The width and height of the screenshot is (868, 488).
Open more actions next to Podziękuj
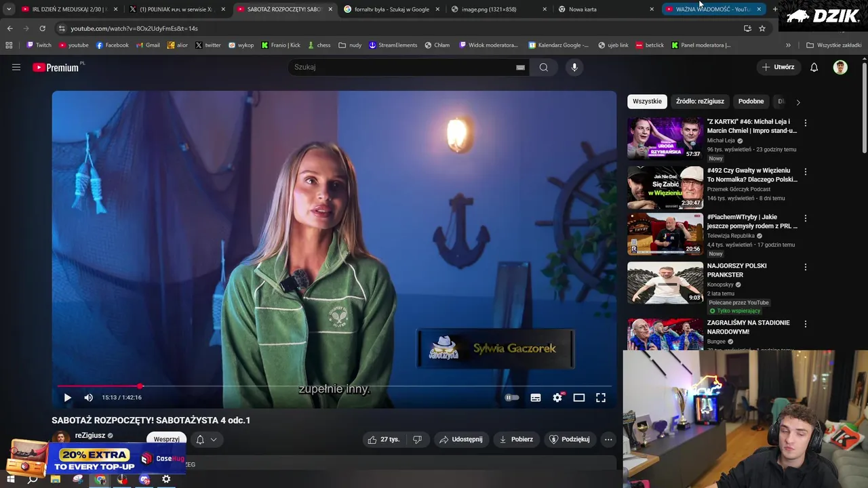608,439
